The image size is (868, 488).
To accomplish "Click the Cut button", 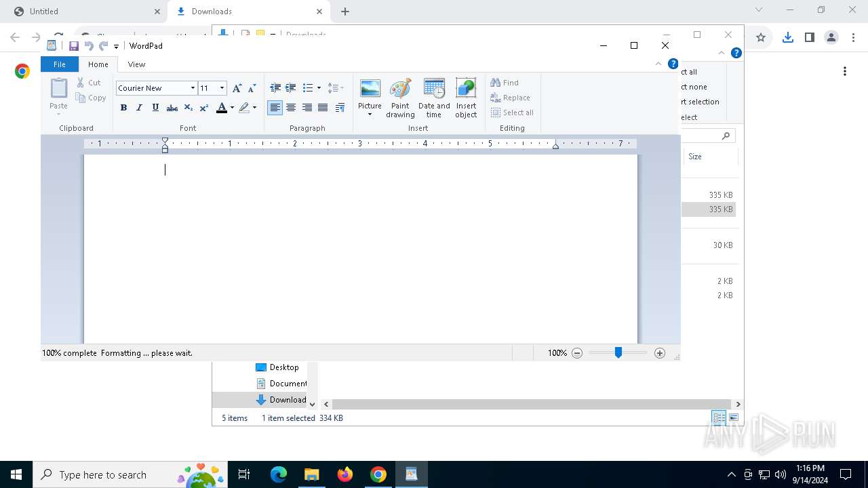I will (x=89, y=83).
